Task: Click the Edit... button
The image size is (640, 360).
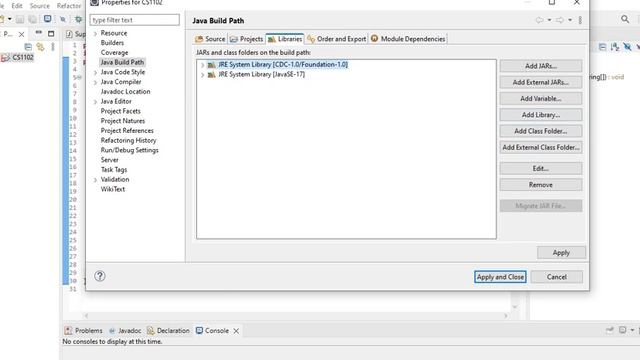Action: tap(541, 168)
